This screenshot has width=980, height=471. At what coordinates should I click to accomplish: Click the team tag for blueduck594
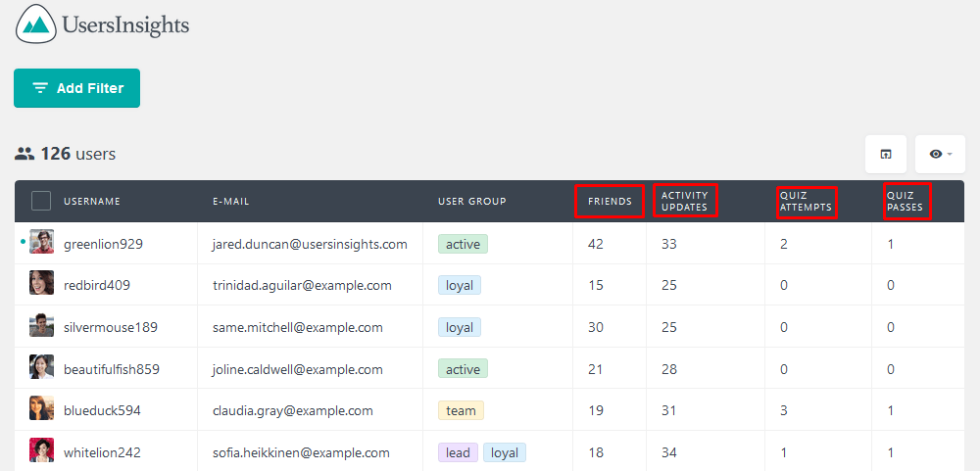point(461,410)
